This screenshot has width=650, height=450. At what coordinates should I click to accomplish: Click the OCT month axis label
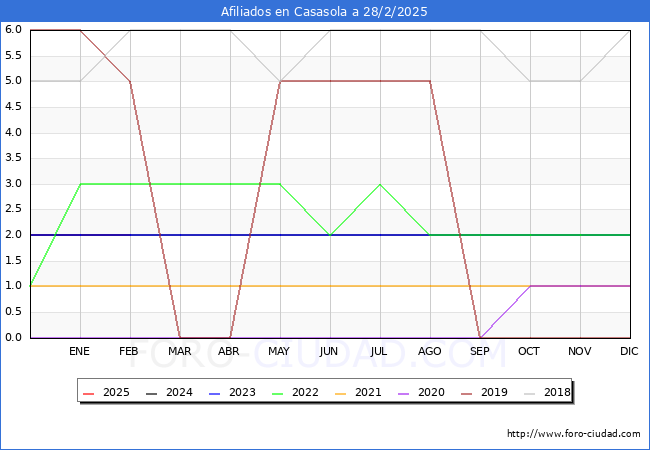tap(529, 351)
